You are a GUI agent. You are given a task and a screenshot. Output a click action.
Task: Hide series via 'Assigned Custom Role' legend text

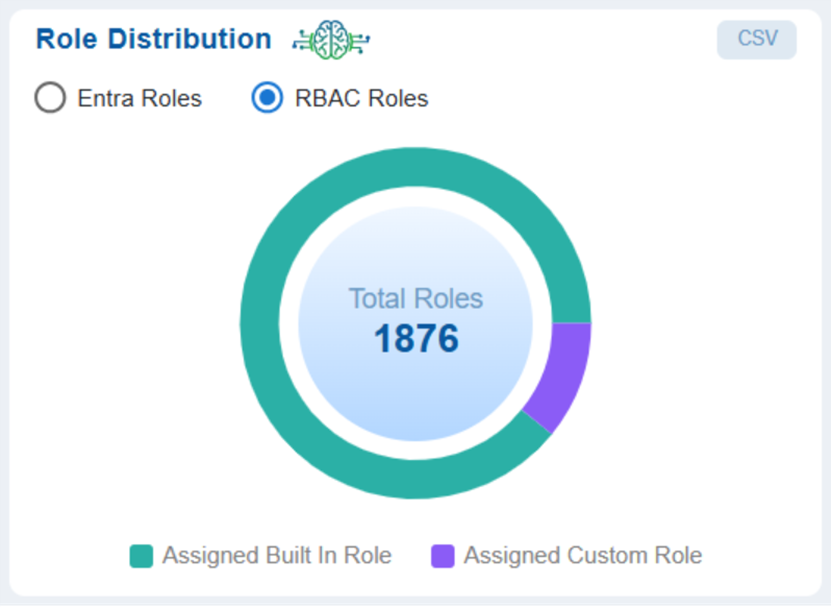click(x=582, y=555)
